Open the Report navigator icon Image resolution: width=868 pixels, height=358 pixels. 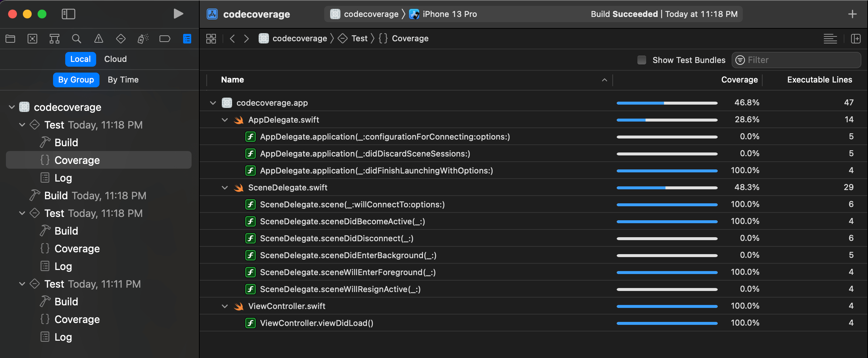187,39
